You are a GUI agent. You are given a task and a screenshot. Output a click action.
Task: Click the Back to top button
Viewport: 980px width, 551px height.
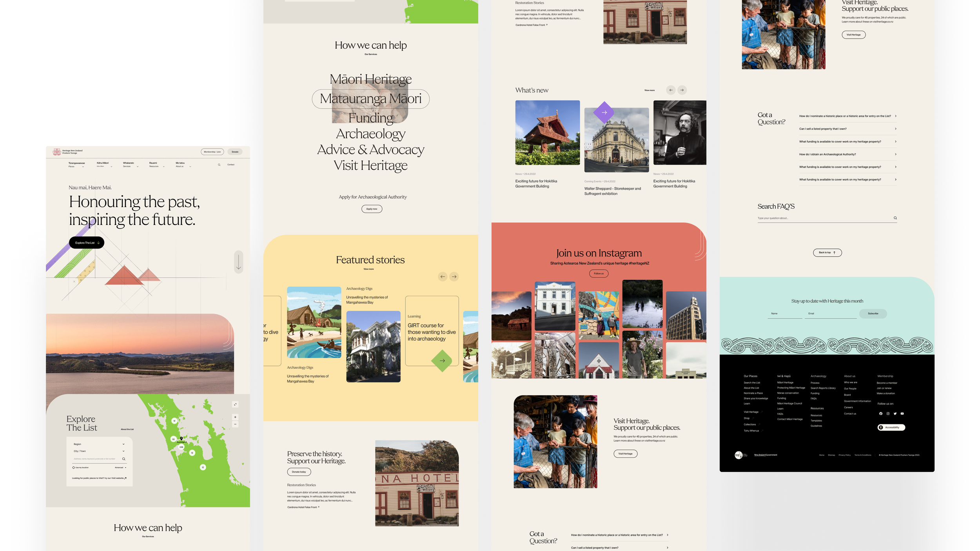(x=827, y=253)
